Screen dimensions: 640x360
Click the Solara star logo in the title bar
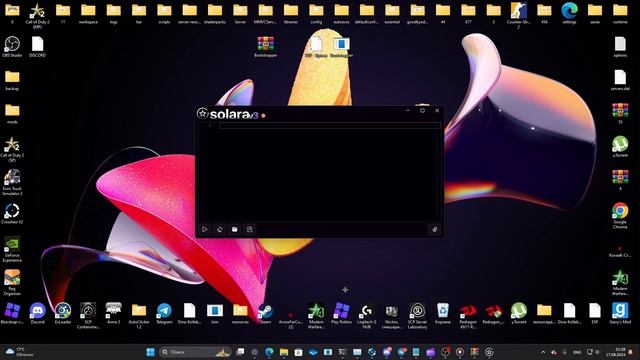click(202, 113)
